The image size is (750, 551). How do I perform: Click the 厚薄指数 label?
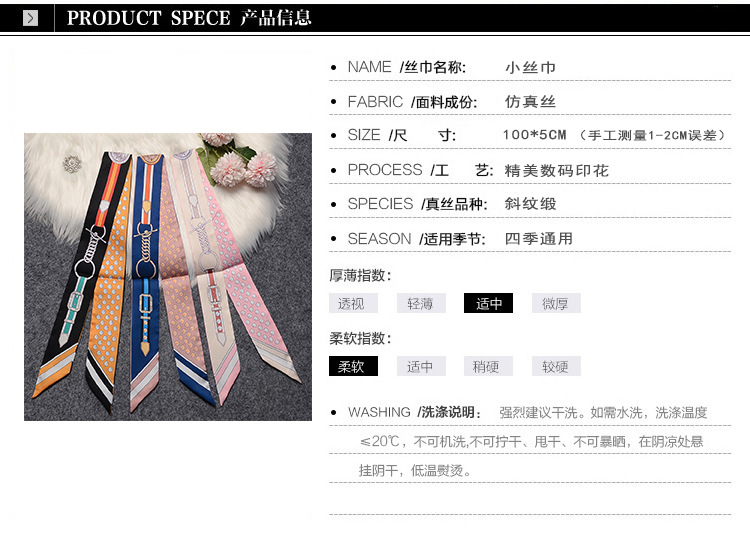click(x=360, y=276)
